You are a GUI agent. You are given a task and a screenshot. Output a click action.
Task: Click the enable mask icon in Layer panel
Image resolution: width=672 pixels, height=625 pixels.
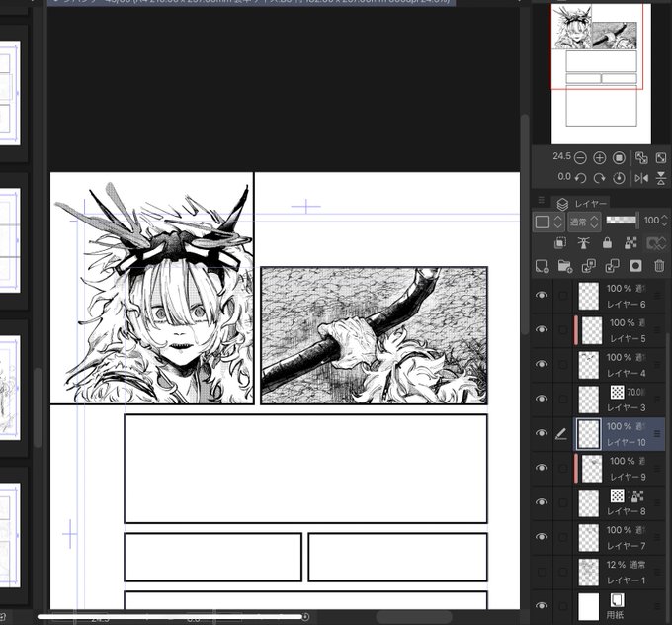[x=656, y=243]
